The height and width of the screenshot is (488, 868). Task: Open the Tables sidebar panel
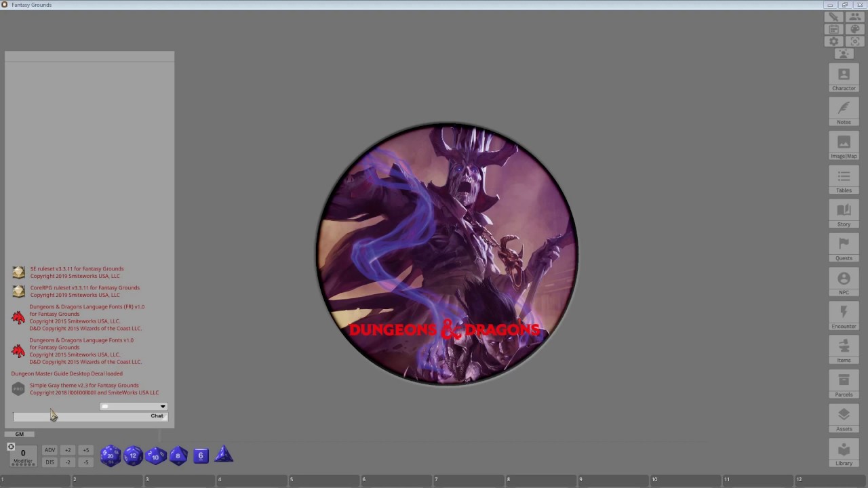point(844,180)
